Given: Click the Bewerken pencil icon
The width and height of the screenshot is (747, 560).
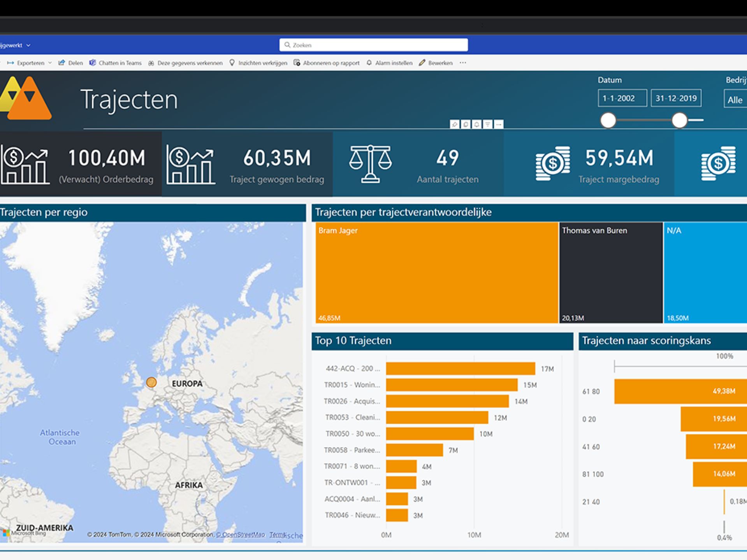Looking at the screenshot, I should click(x=422, y=63).
